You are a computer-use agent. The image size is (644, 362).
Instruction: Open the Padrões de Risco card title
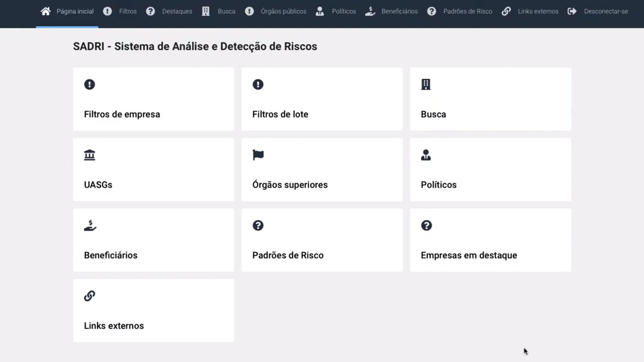[x=288, y=255]
